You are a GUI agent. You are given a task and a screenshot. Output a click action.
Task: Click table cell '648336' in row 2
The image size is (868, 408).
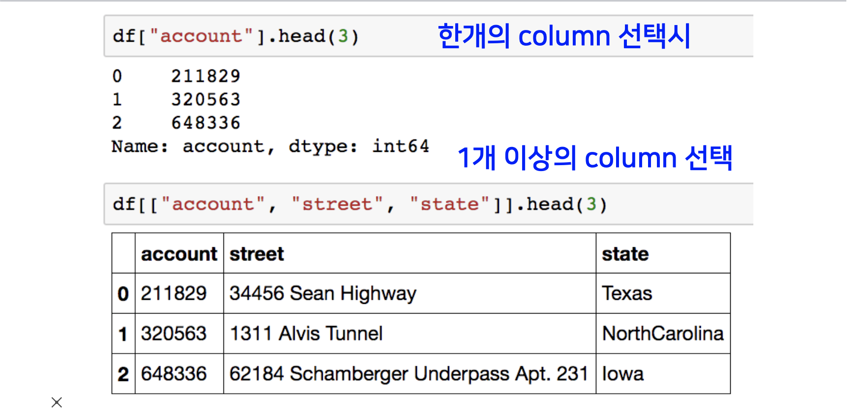point(179,374)
